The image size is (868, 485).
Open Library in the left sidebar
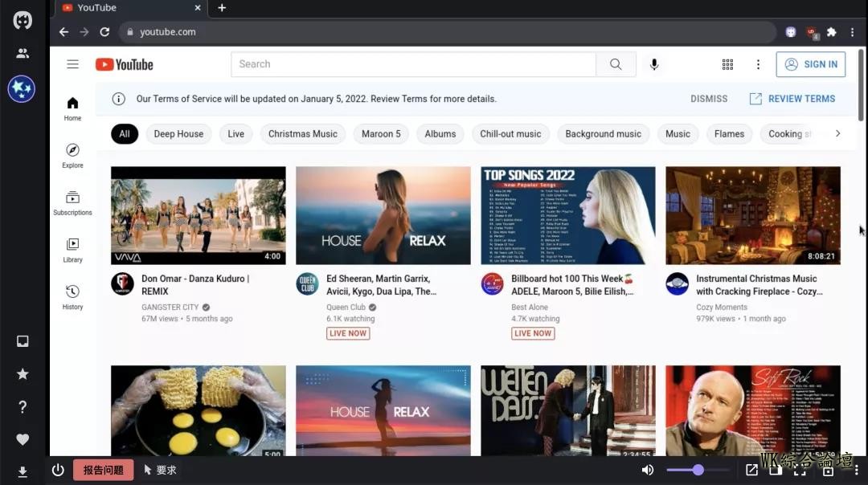click(x=72, y=250)
